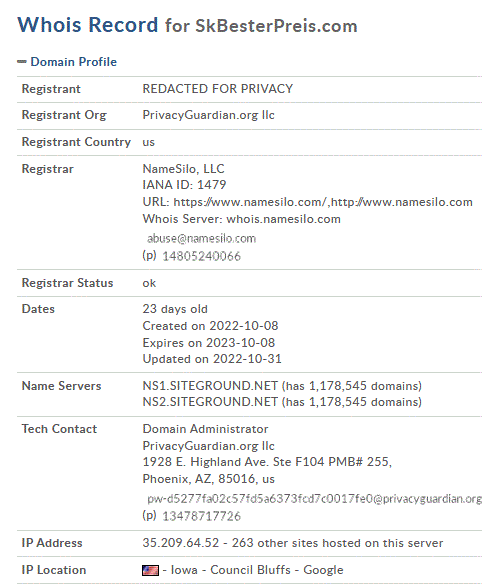Open the REDACTED FOR PRIVACY registrant link
The width and height of the screenshot is (482, 588).
218,89
